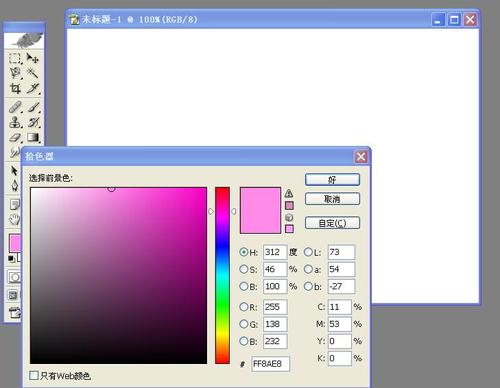Maximize the untitled document window
This screenshot has height=388, width=500.
(x=454, y=20)
